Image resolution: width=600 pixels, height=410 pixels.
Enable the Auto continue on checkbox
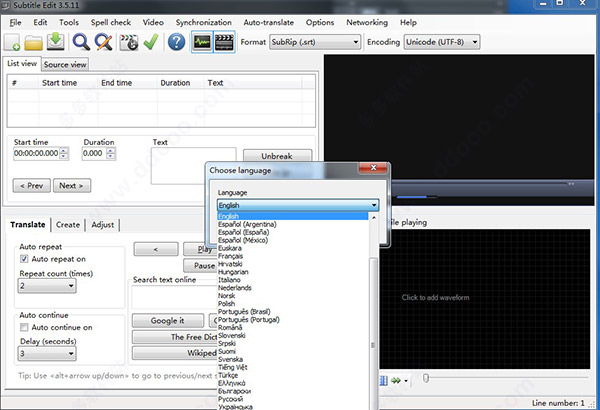[25, 327]
